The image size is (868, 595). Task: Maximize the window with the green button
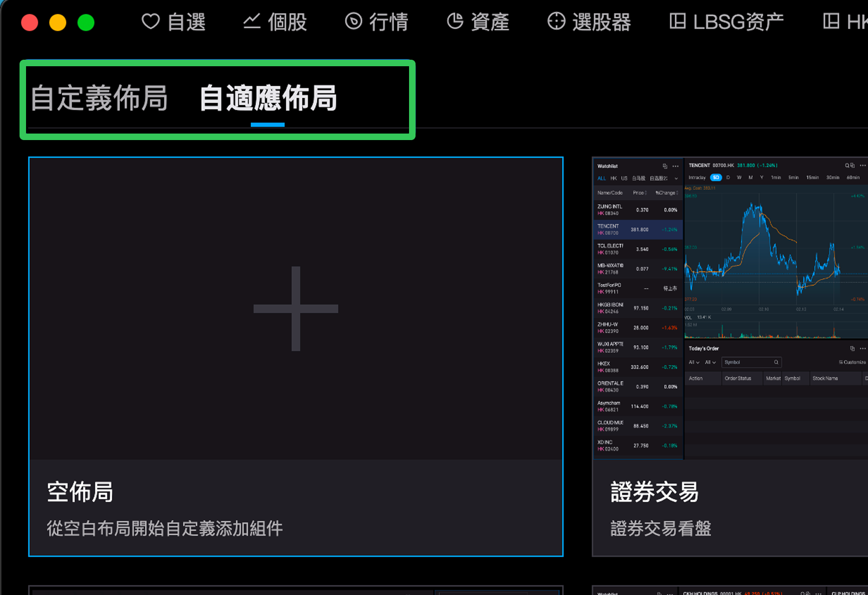click(x=86, y=23)
